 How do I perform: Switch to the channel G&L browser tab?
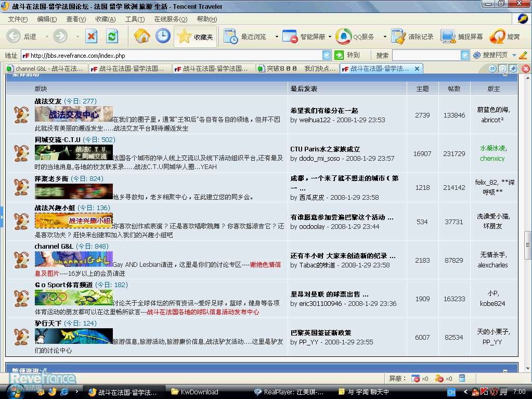(x=46, y=69)
